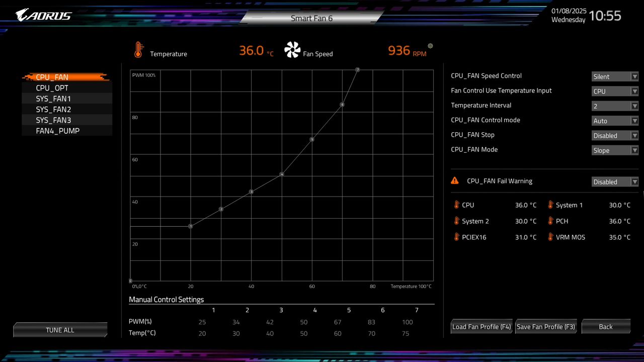Screen dimensions: 644x362
Task: Select FAN4_PUMP in the fan list
Action: click(x=66, y=131)
